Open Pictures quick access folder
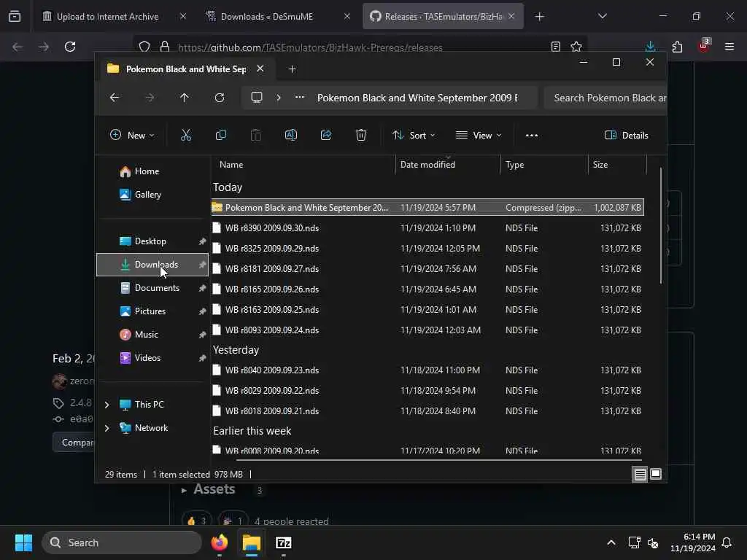The width and height of the screenshot is (747, 560). coord(150,311)
